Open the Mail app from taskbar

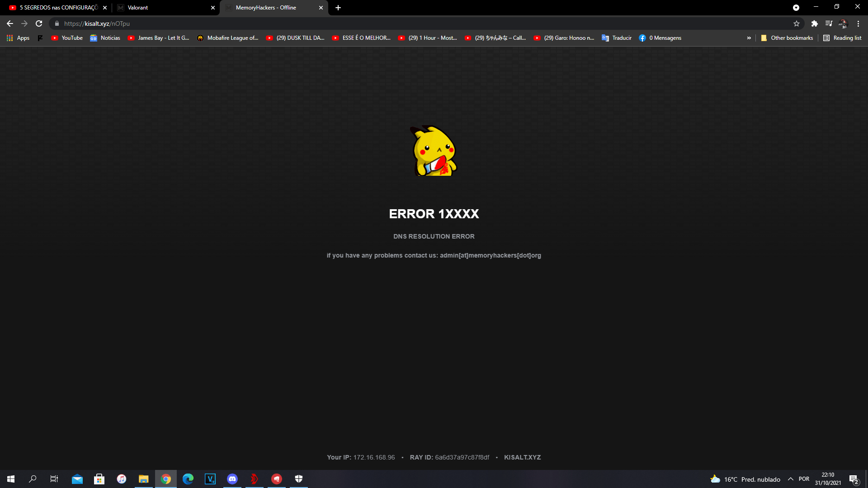click(77, 479)
